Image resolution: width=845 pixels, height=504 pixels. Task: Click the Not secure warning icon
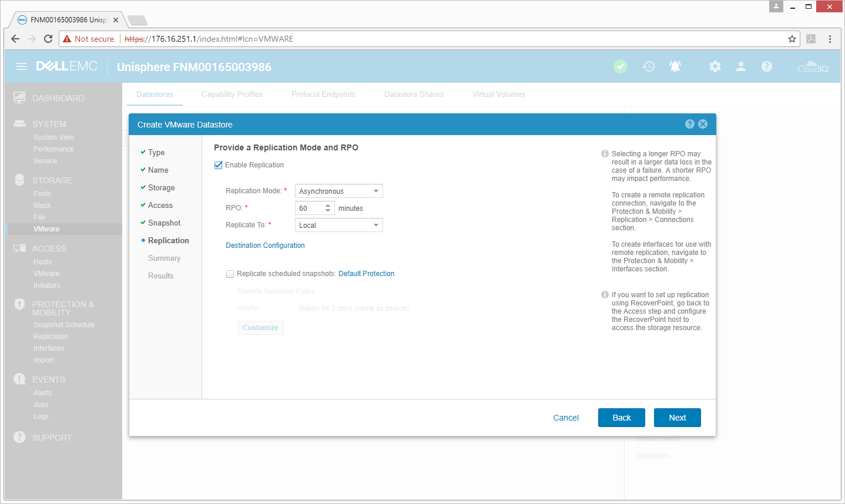pos(67,39)
